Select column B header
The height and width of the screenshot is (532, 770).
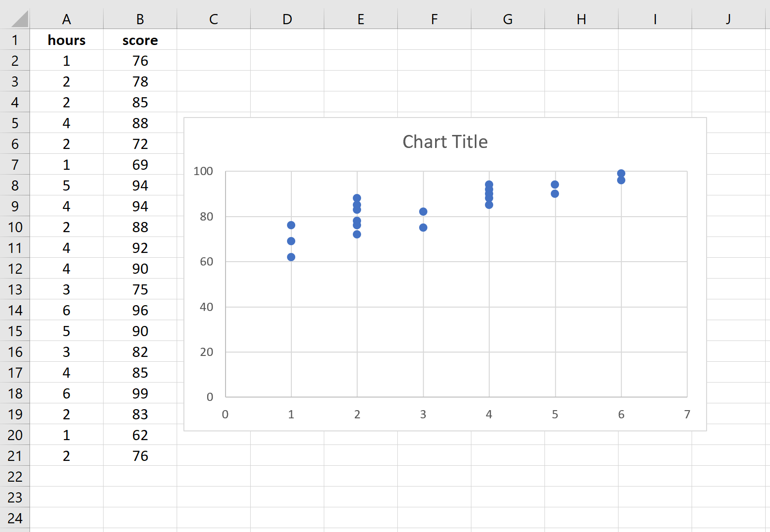(140, 19)
